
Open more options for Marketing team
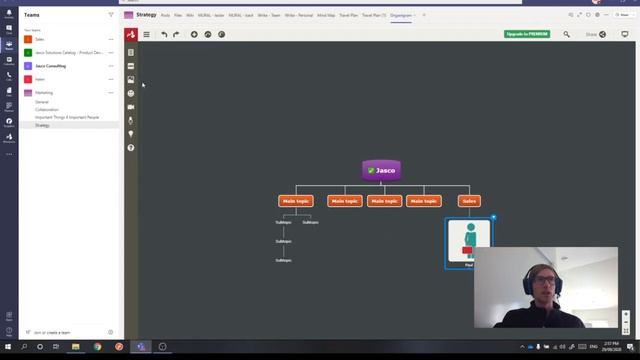tap(111, 93)
